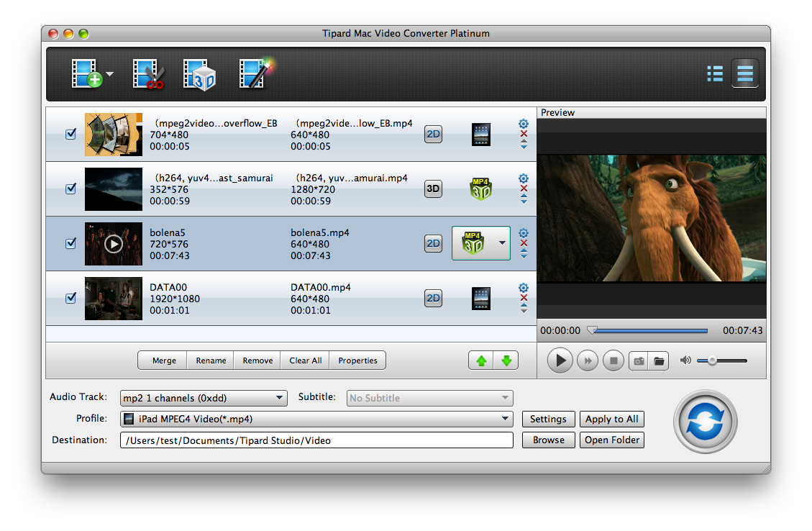Take a snapshot with camera icon
Image resolution: width=812 pixels, height=531 pixels.
pos(639,361)
